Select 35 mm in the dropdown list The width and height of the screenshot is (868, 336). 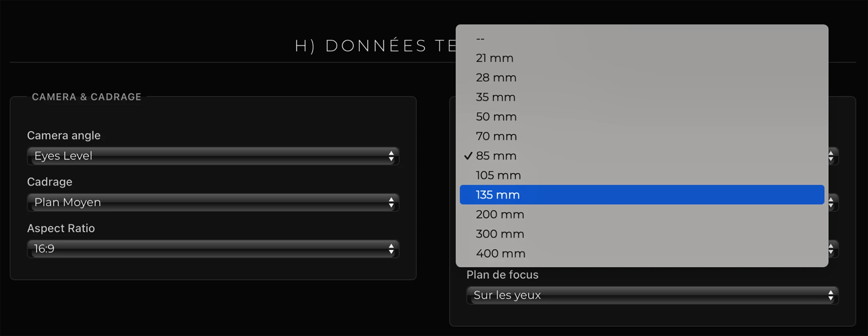pyautogui.click(x=496, y=97)
